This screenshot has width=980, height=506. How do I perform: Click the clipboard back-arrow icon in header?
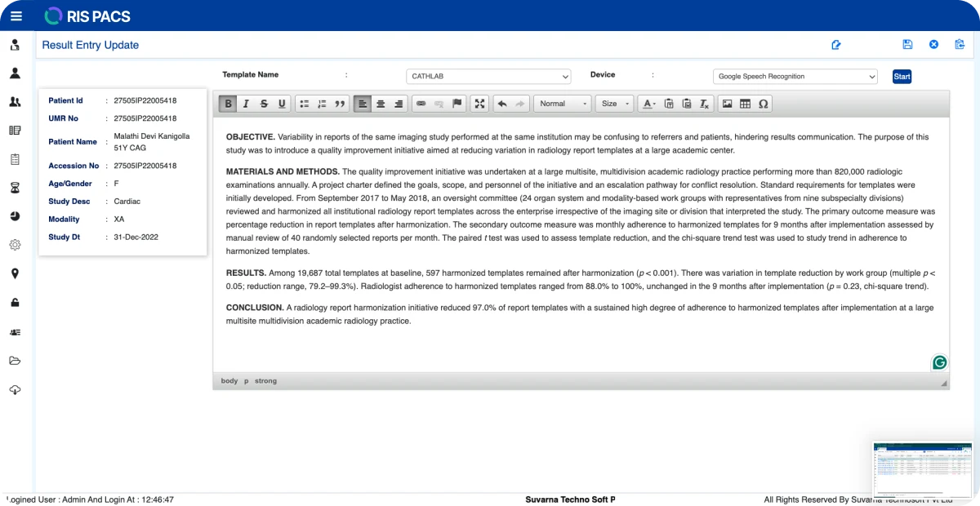point(960,45)
